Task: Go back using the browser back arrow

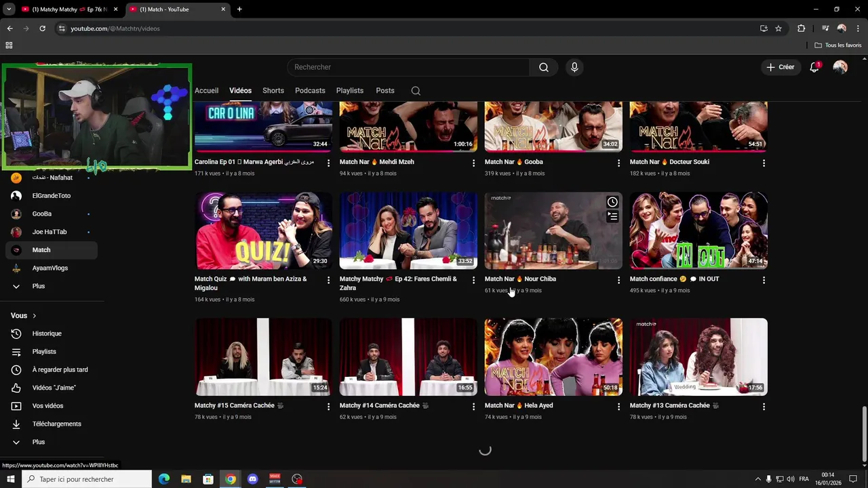Action: point(10,28)
